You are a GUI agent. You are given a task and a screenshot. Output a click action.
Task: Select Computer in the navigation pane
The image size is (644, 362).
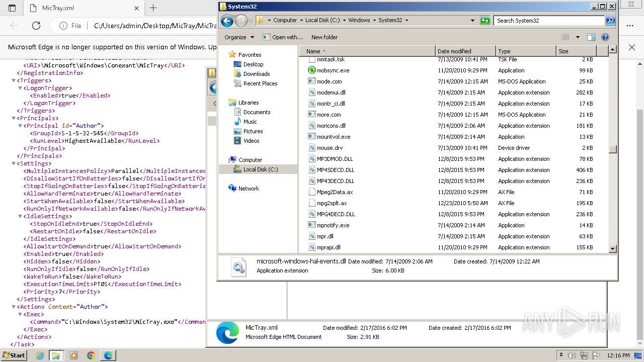250,160
